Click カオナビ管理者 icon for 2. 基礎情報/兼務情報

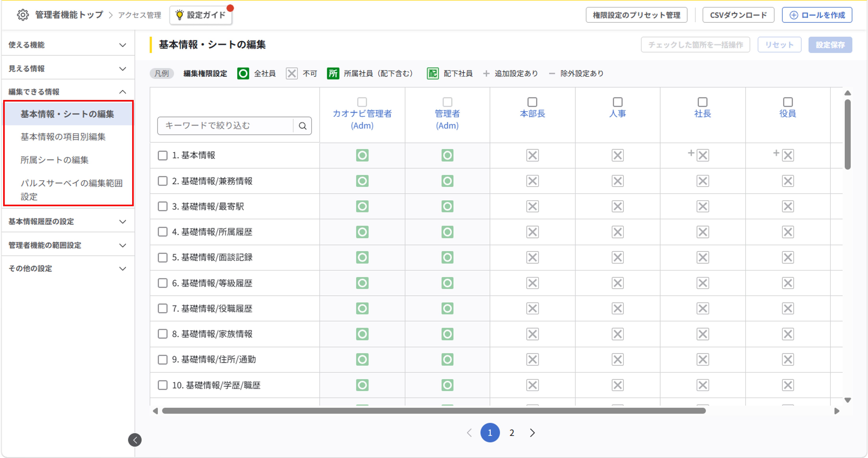pos(362,181)
